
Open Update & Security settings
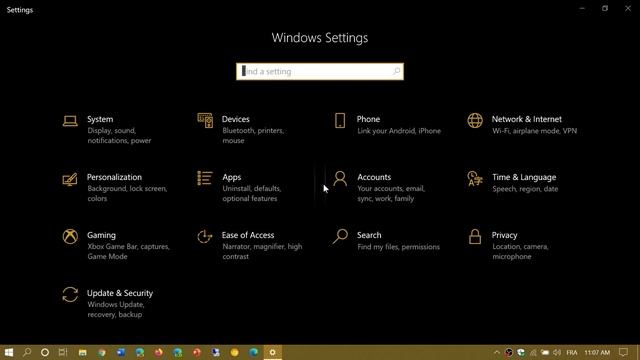(108, 303)
